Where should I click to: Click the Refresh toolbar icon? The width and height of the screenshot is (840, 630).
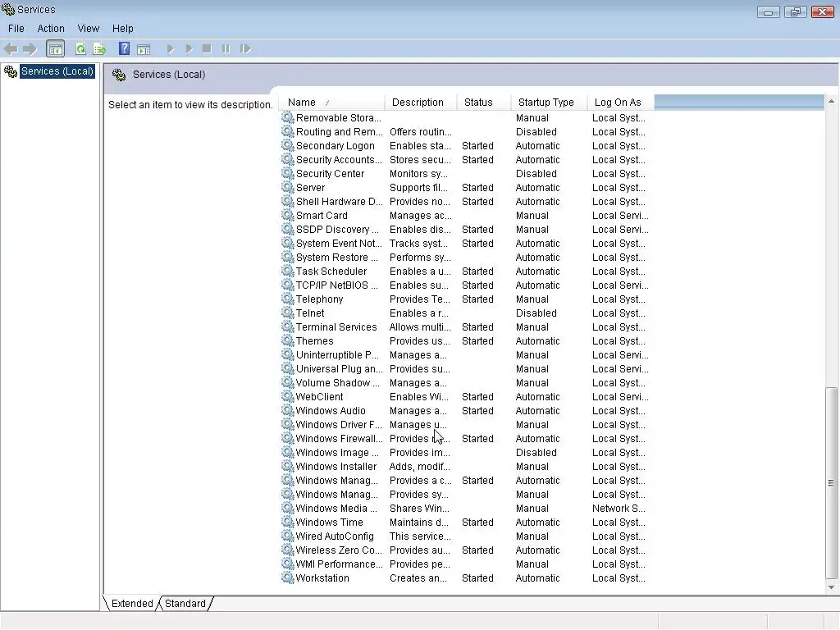coord(80,49)
